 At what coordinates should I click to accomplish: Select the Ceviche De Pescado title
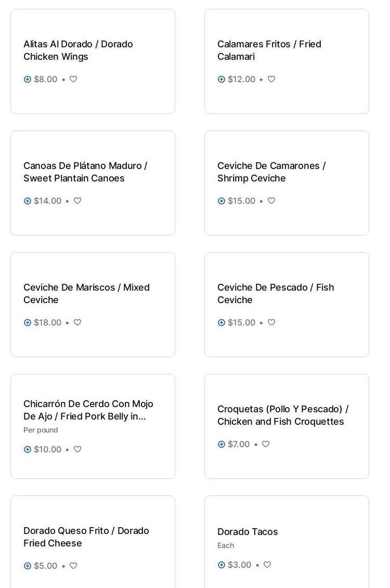point(276,294)
